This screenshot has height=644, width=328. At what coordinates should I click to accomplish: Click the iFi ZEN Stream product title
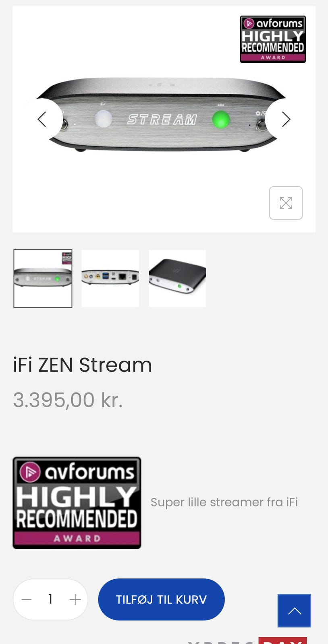coord(83,365)
